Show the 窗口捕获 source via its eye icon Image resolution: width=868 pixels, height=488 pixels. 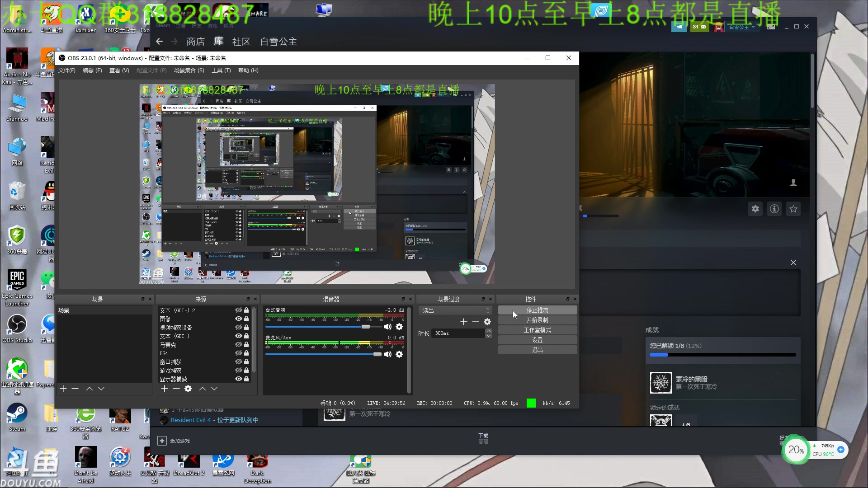238,361
